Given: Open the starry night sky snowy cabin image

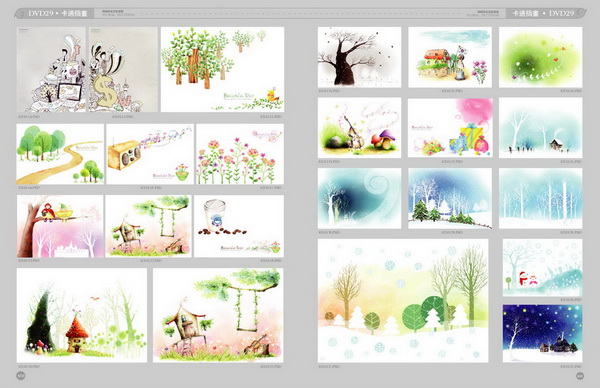Looking at the screenshot, I should 543,333.
